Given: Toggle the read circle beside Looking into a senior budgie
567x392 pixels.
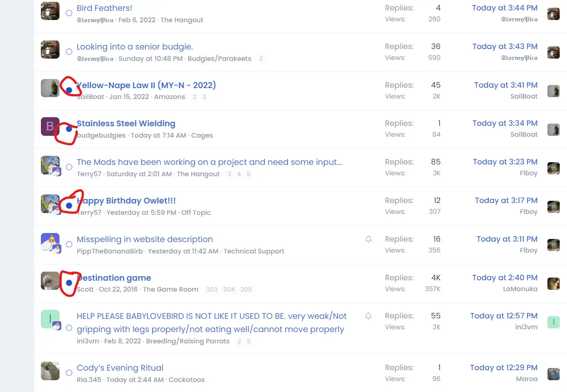Looking at the screenshot, I should pyautogui.click(x=69, y=52).
